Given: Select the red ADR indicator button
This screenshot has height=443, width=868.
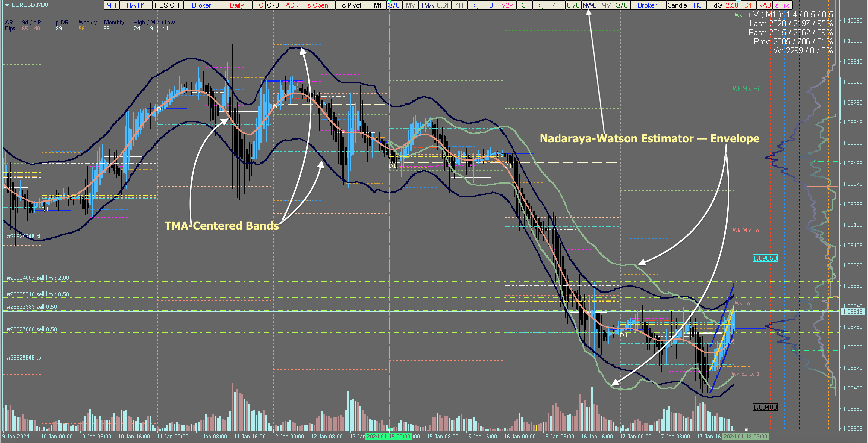Looking at the screenshot, I should [292, 5].
